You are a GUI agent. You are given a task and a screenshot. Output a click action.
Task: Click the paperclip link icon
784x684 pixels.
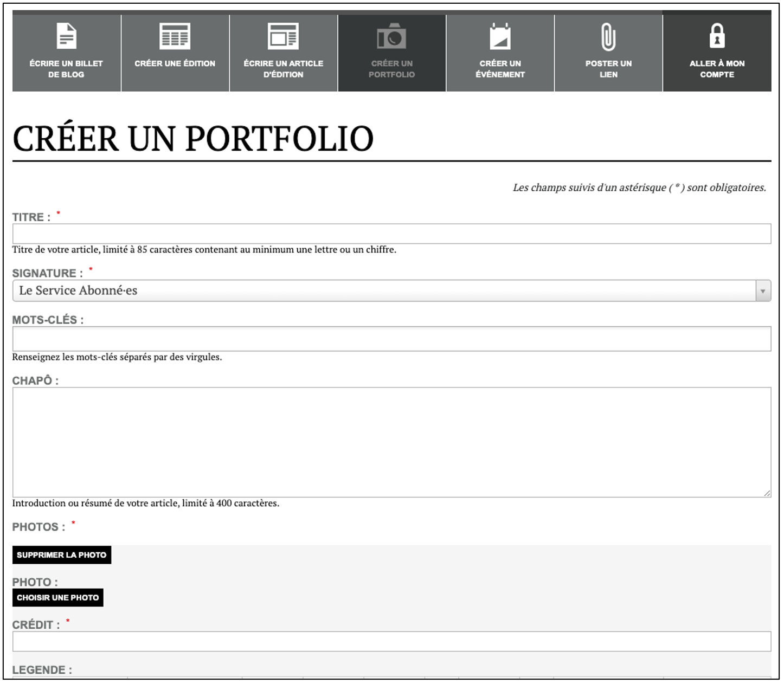click(x=608, y=37)
